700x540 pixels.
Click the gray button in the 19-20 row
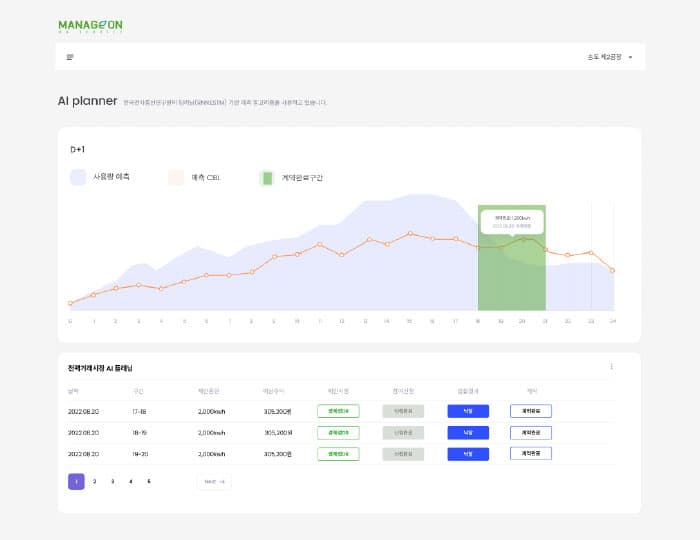403,454
